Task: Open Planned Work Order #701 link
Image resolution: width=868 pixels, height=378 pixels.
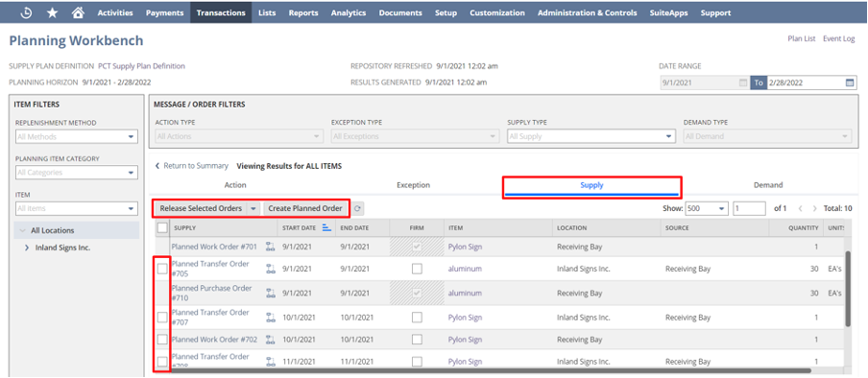Action: (x=214, y=247)
